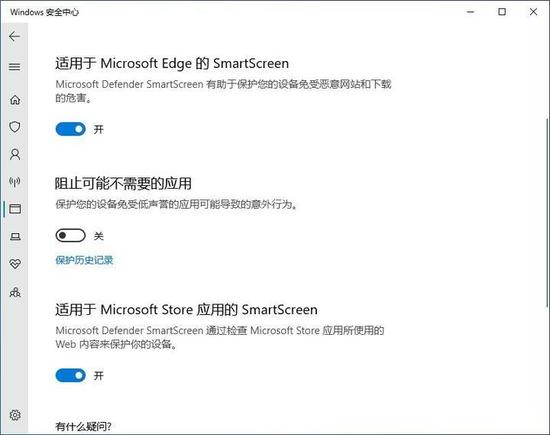Open Family options people icon
This screenshot has height=435, width=550.
pos(15,292)
